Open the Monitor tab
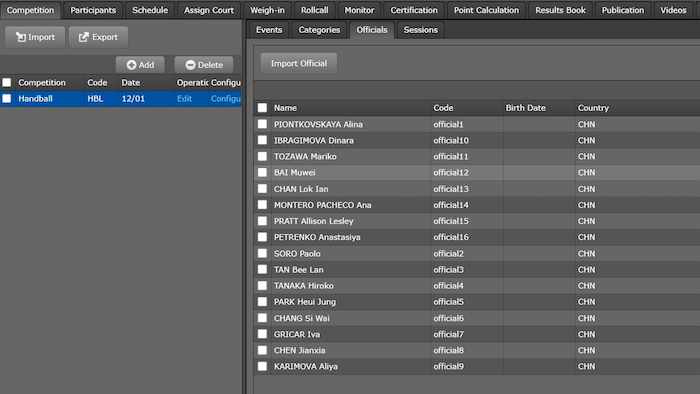700x394 pixels. (359, 10)
